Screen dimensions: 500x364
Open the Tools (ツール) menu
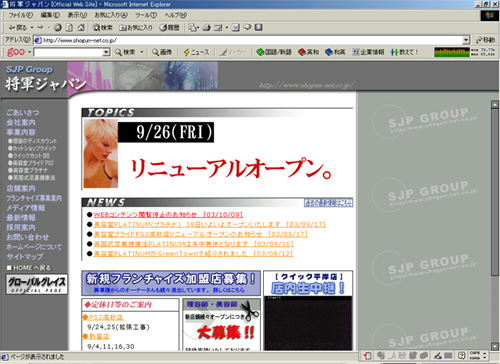146,15
